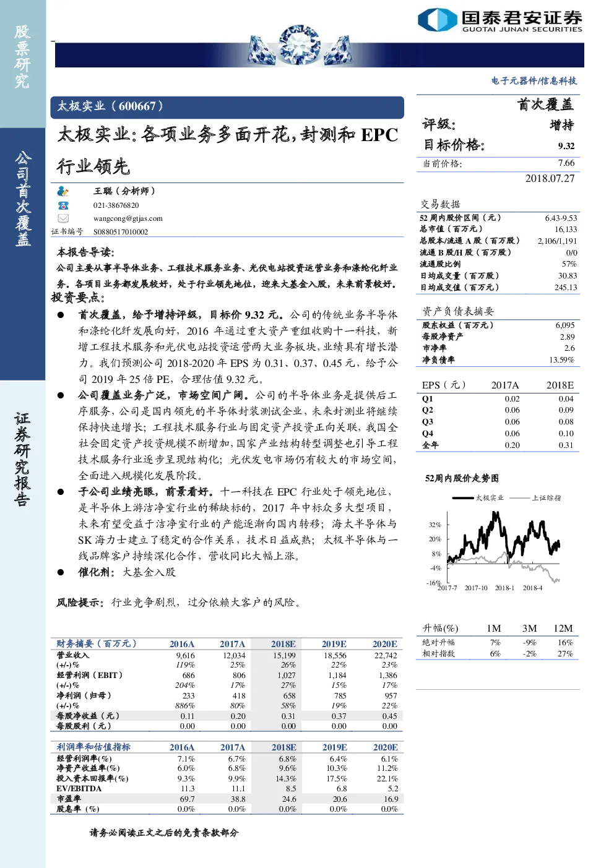
Task: Click the 利润率和估值指标 table header
Action: tap(93, 747)
